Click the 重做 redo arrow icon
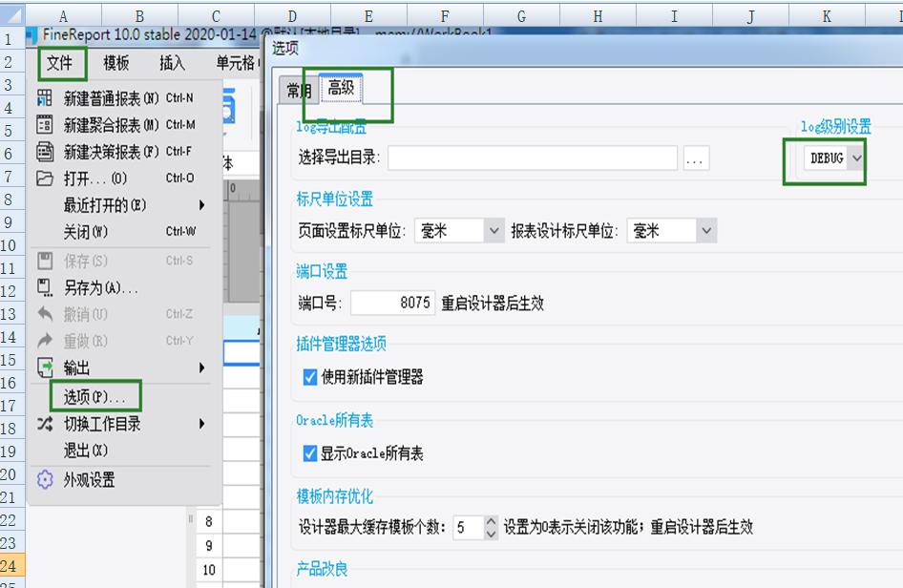Viewport: 903px width, 588px height. point(45,341)
